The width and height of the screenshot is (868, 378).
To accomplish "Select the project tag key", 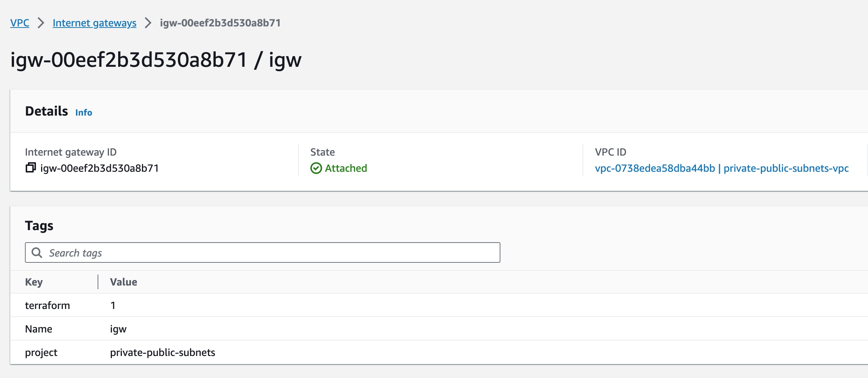I will click(41, 352).
